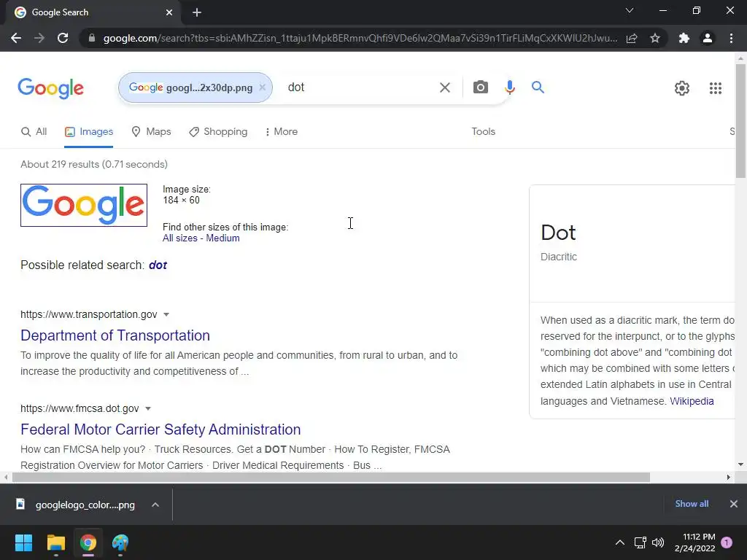
Task: Expand the fmcsa.dot.gov result options arrow
Action: pyautogui.click(x=148, y=408)
